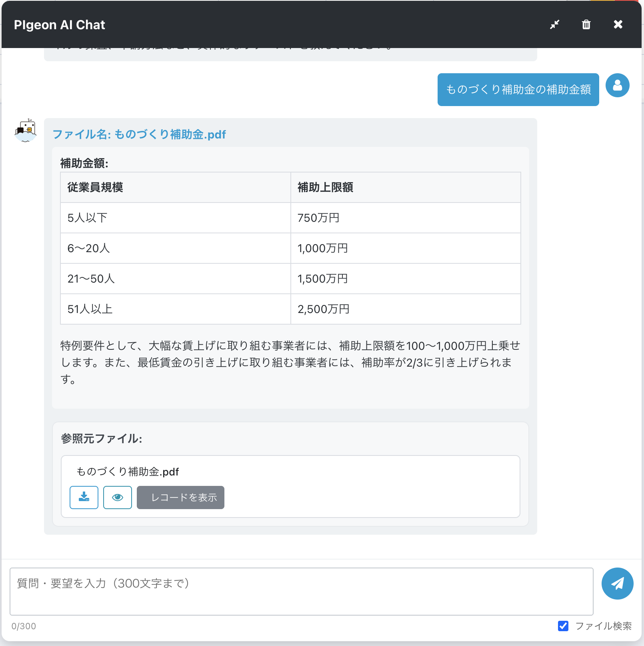This screenshot has width=644, height=646.
Task: Click the PIgeon AI Chat title text
Action: coord(60,24)
